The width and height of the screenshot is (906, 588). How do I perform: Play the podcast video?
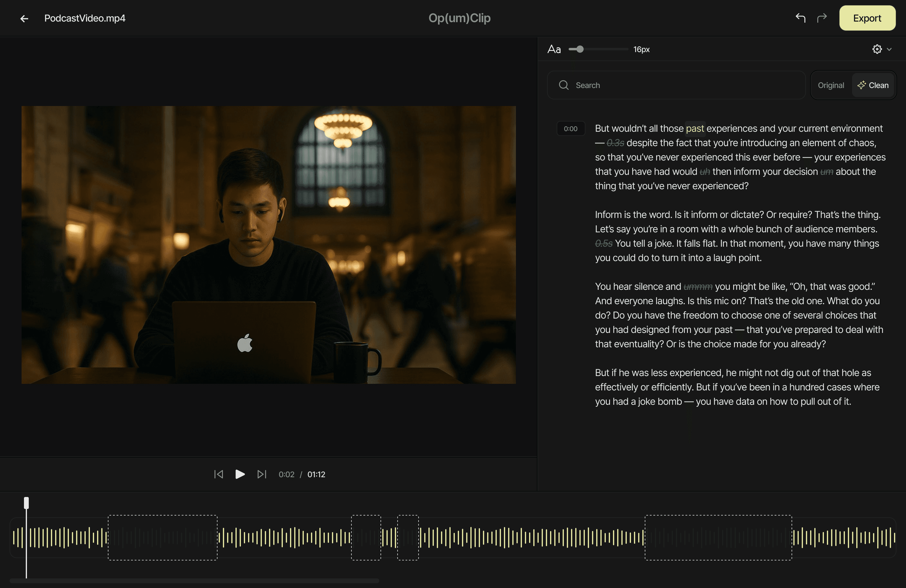pos(240,474)
